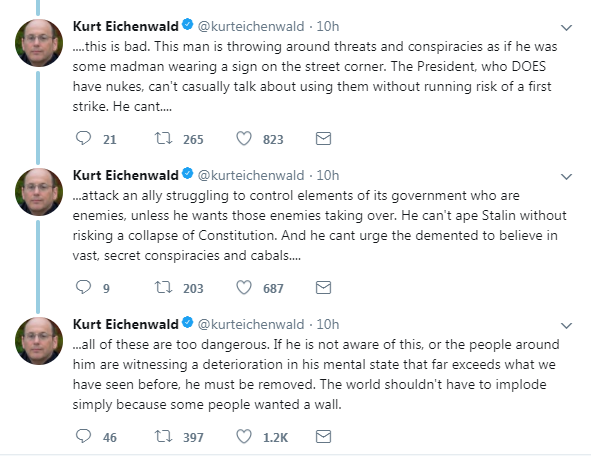
Task: Retweet the tweet with 397 retweets
Action: coord(164,436)
